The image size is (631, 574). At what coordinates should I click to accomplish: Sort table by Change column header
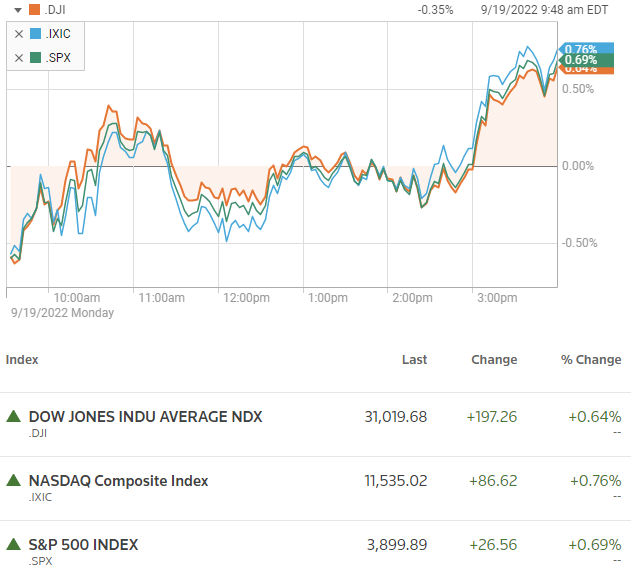point(494,359)
